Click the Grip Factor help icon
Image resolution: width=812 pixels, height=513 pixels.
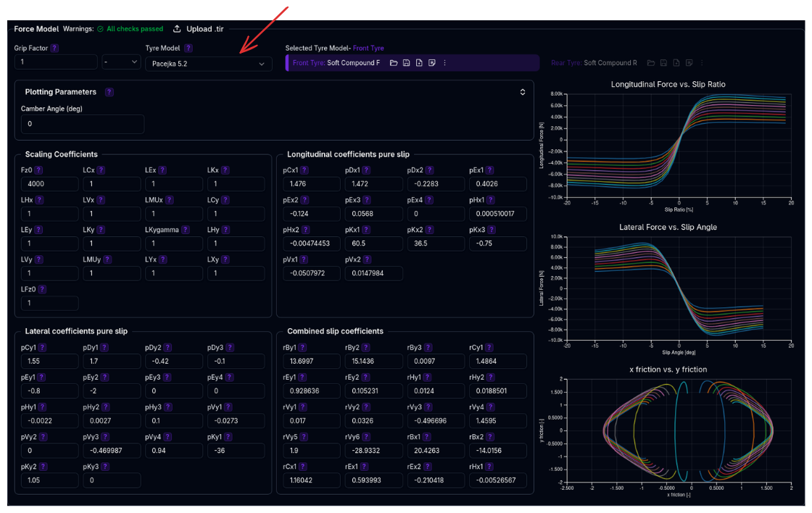[54, 48]
